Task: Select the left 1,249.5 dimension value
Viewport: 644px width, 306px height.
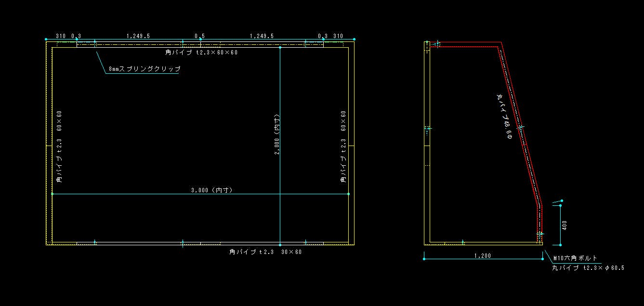Action: click(138, 36)
